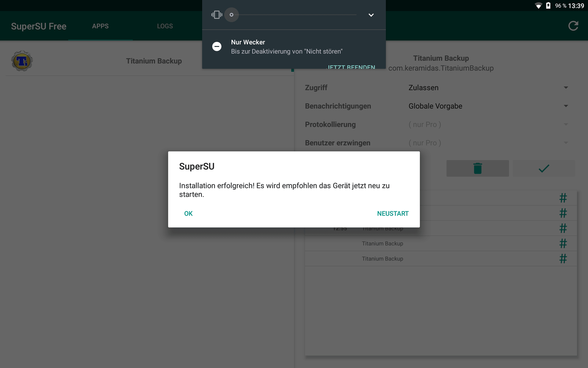The width and height of the screenshot is (588, 368).
Task: Tap the checkmark save button
Action: coord(544,168)
